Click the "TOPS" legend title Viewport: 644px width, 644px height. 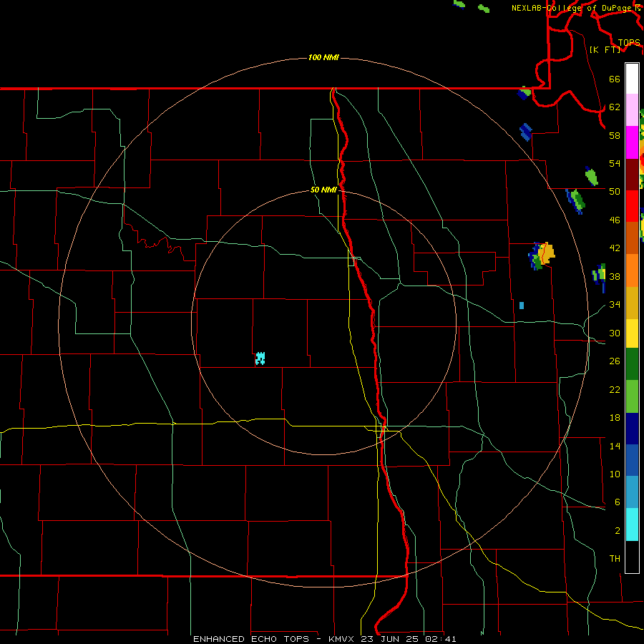point(629,42)
